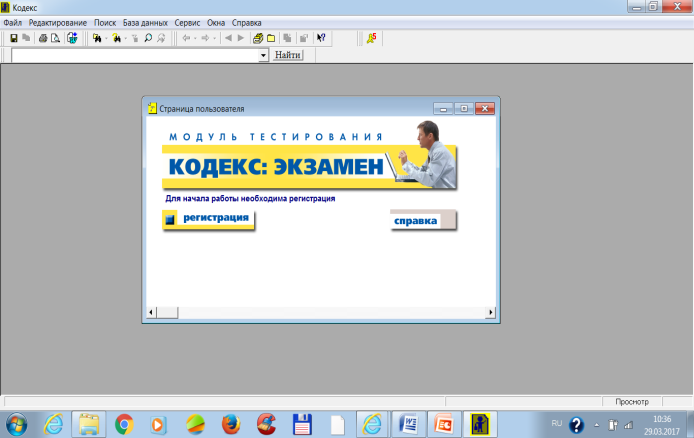Image resolution: width=694 pixels, height=438 pixels.
Task: Expand the search field dropdown arrow
Action: (x=264, y=56)
